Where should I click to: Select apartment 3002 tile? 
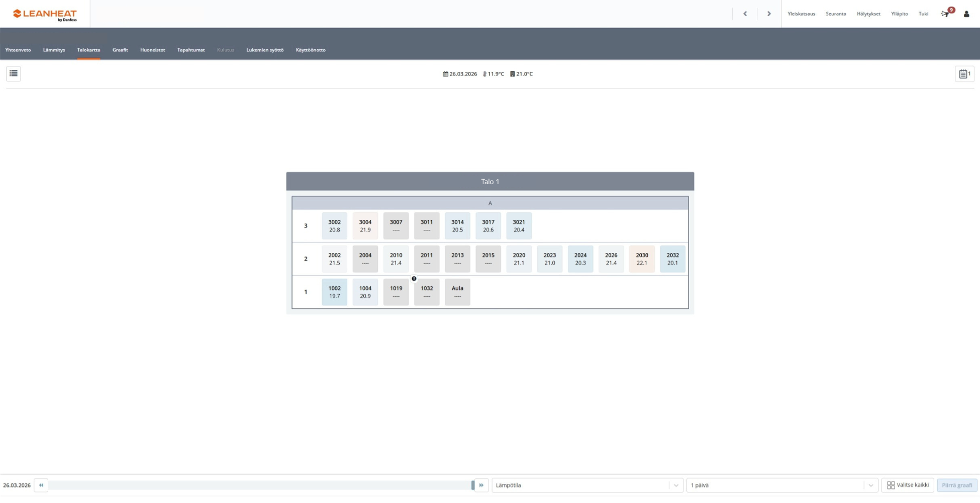click(x=334, y=226)
